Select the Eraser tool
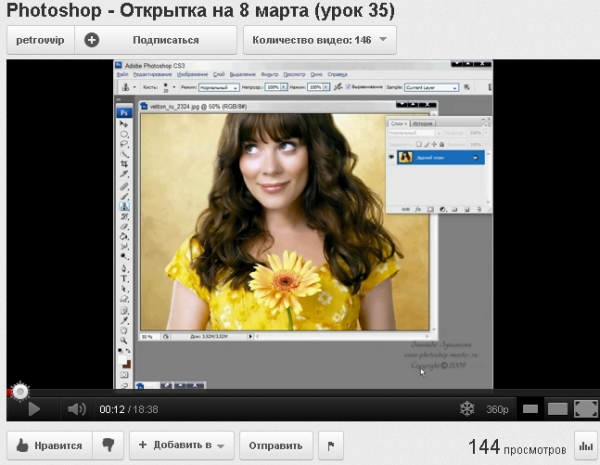600x465 pixels. (124, 227)
